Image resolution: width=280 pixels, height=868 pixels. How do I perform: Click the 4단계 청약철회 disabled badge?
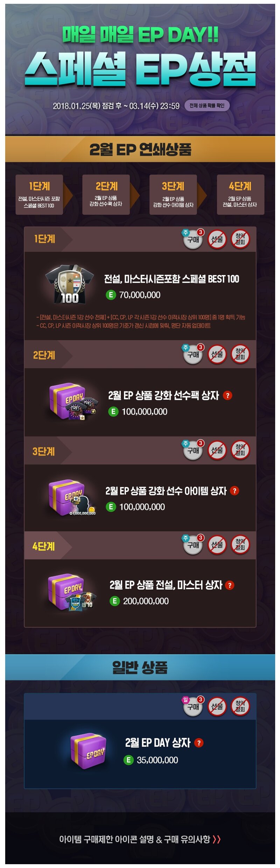click(240, 545)
